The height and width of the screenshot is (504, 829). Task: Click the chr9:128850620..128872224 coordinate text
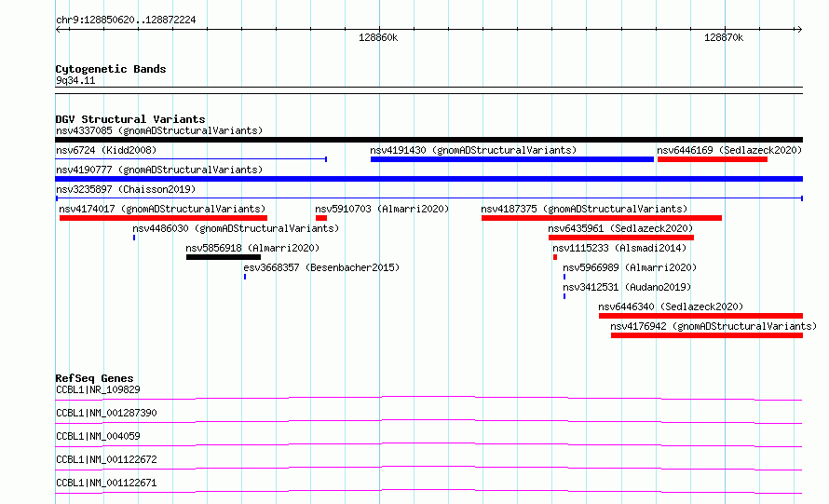(x=126, y=20)
